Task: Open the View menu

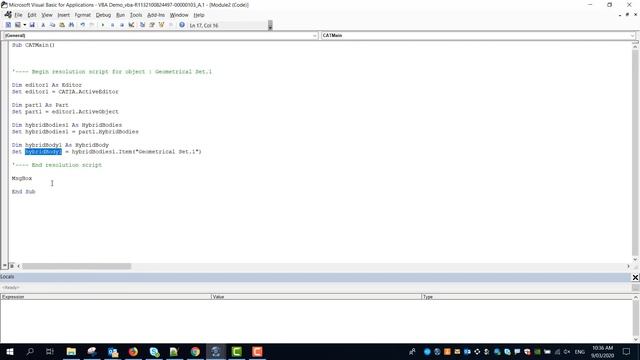Action: (x=47, y=15)
